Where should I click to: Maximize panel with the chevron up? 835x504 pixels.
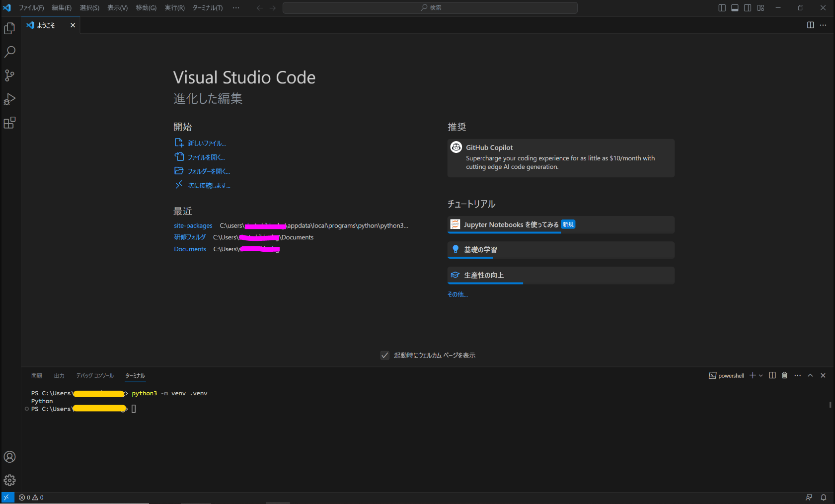tap(810, 375)
